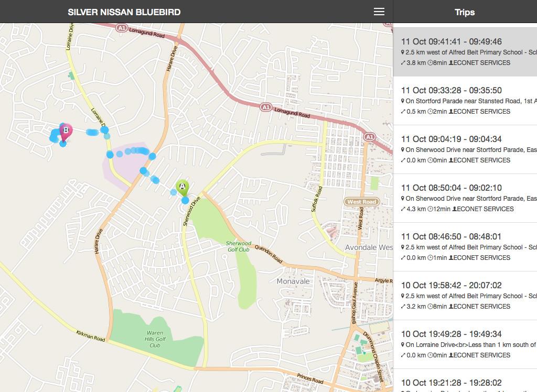Image resolution: width=537 pixels, height=392 pixels.
Task: Click driver icon in the 08:46:50 trip row
Action: coord(451,257)
